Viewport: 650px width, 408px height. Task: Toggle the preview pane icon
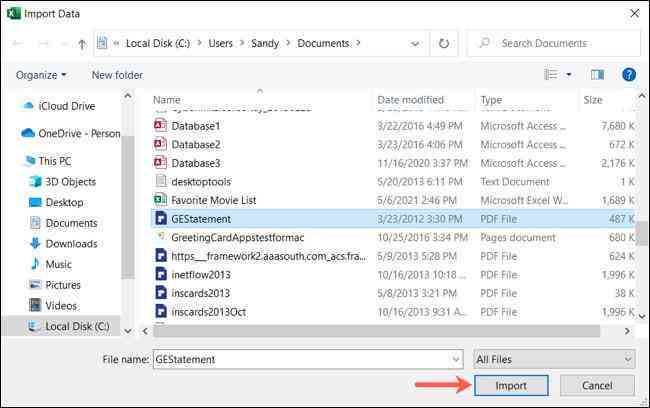[x=597, y=75]
